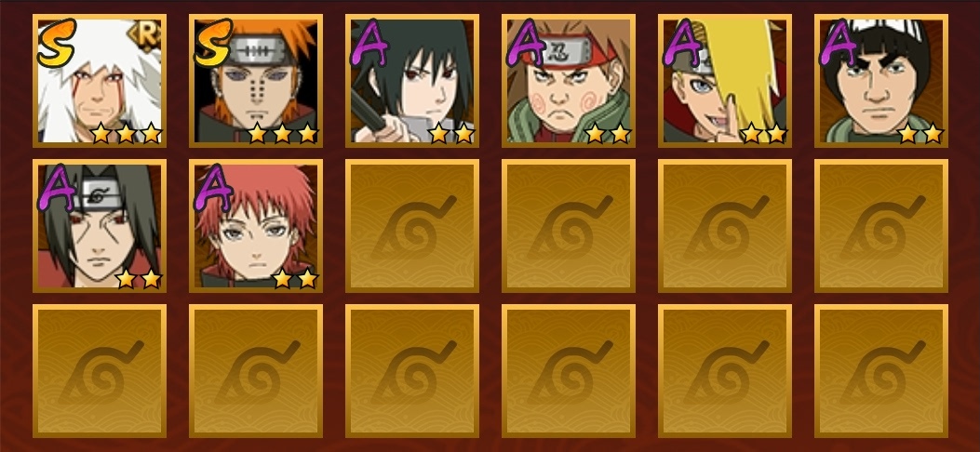Pick the ninja with red swirl cheeks
Image resolution: width=980 pixels, height=452 pixels.
568,81
